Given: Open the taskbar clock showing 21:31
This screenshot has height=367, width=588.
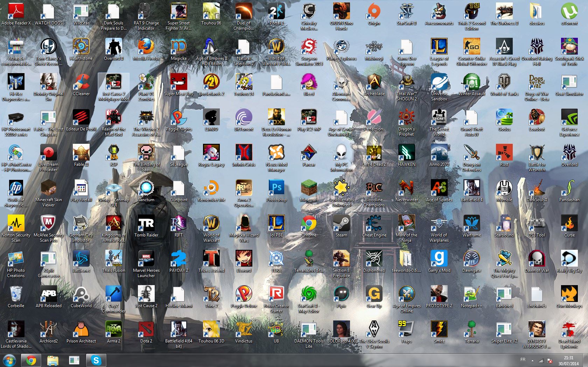Looking at the screenshot, I should [x=569, y=361].
